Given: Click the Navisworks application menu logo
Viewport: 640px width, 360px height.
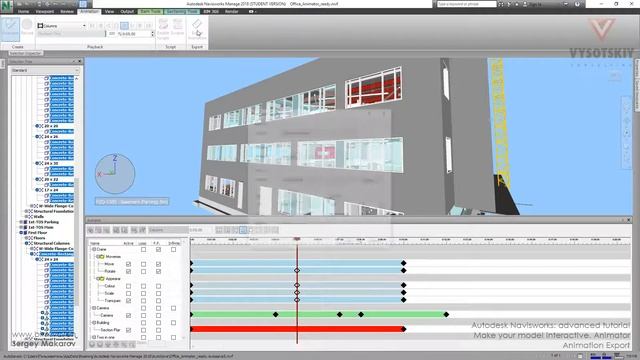Looking at the screenshot, I should (7, 6).
